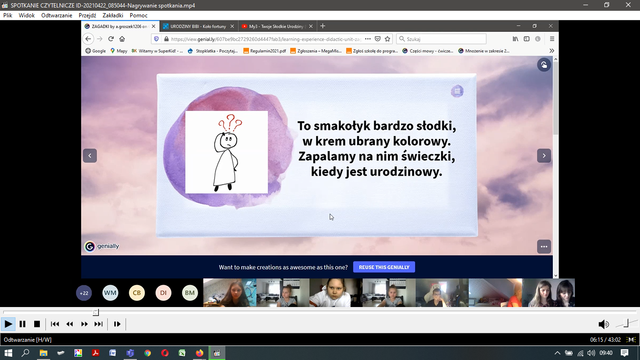640x360 pixels.
Task: Go to the next Genially slide
Action: coord(544,156)
